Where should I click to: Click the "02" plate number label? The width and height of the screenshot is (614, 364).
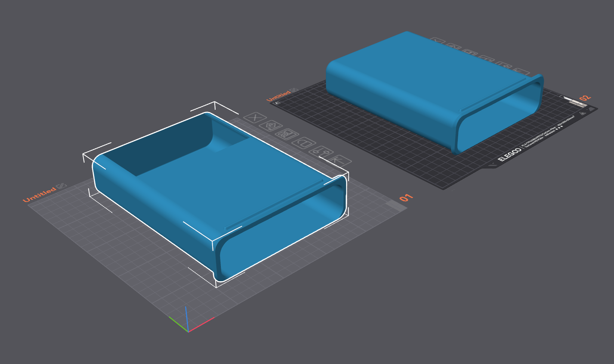pyautogui.click(x=585, y=98)
